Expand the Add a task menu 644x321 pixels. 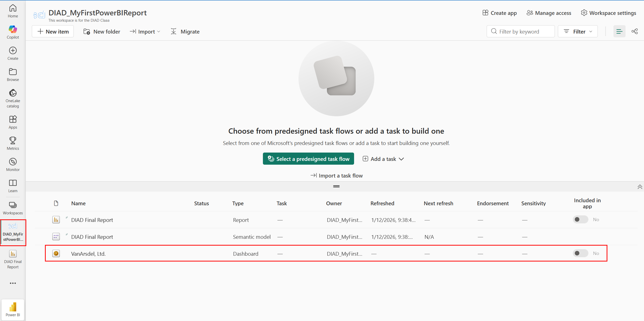click(x=383, y=159)
